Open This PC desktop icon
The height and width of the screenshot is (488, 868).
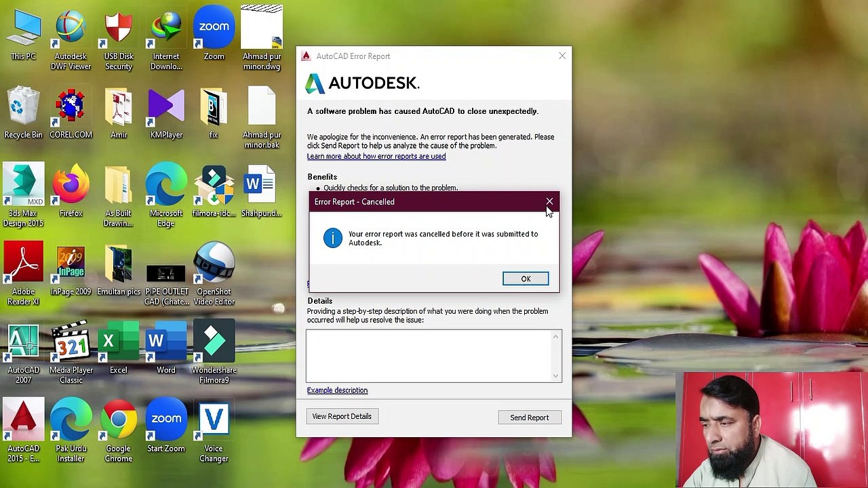[23, 34]
